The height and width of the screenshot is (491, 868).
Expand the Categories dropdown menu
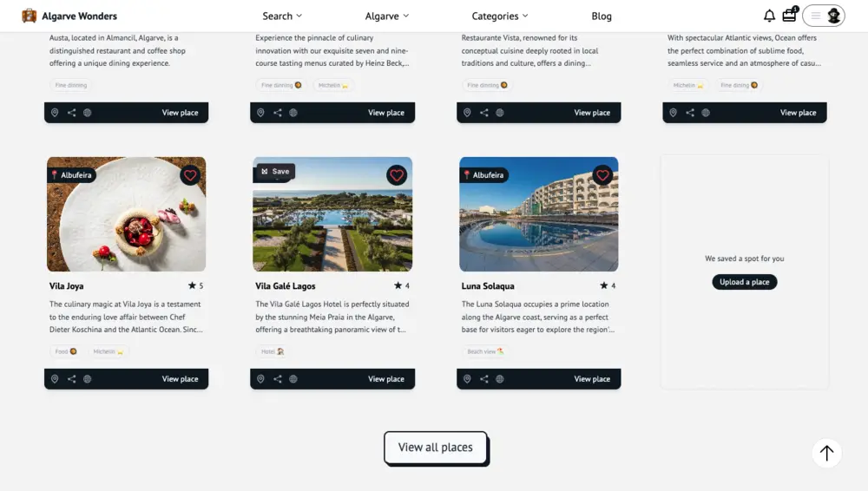point(500,16)
